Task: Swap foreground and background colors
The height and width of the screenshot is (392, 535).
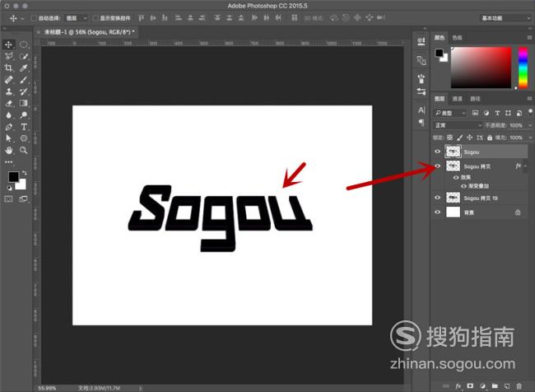Action: pos(24,173)
